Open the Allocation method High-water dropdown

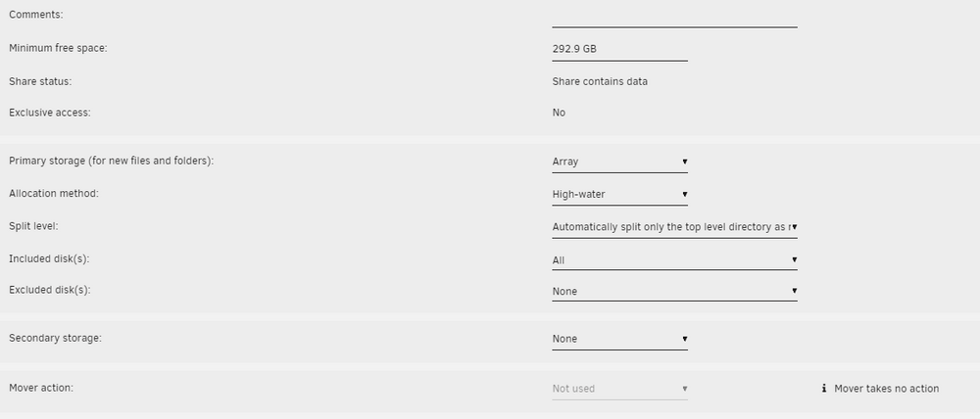click(x=619, y=194)
